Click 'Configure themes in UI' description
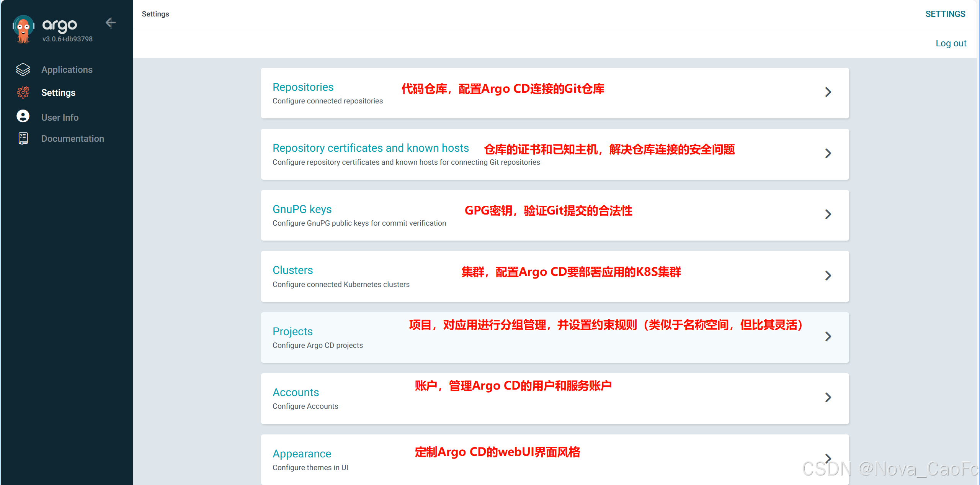980x485 pixels. click(x=310, y=467)
